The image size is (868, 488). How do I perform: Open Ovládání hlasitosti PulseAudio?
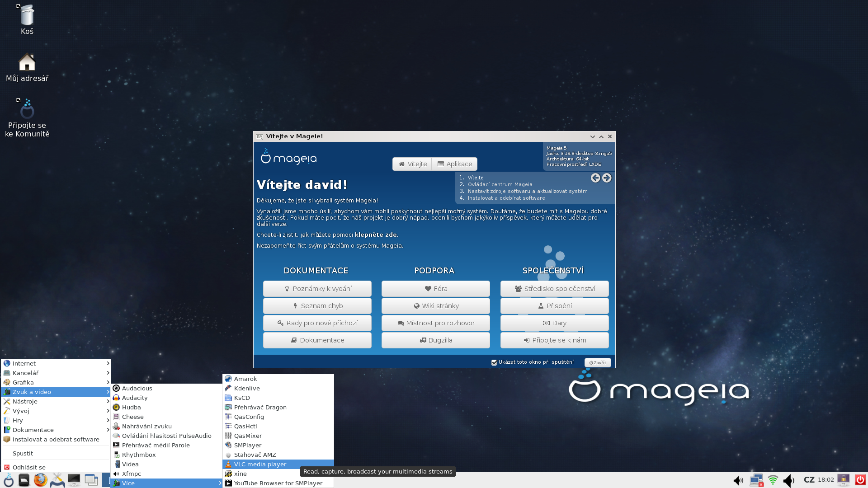coord(167,436)
